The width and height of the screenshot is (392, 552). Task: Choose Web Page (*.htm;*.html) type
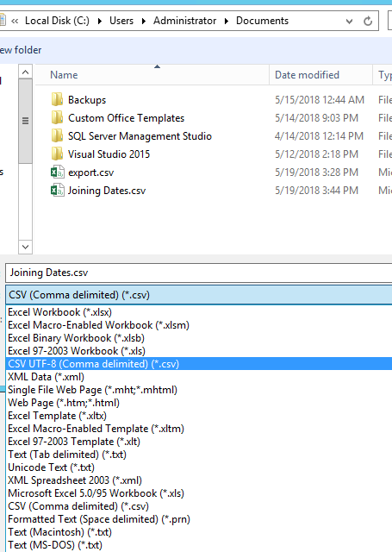(199, 403)
